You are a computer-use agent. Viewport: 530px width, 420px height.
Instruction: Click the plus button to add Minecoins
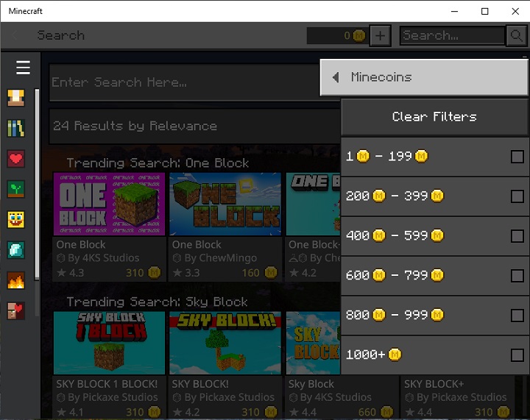[380, 35]
